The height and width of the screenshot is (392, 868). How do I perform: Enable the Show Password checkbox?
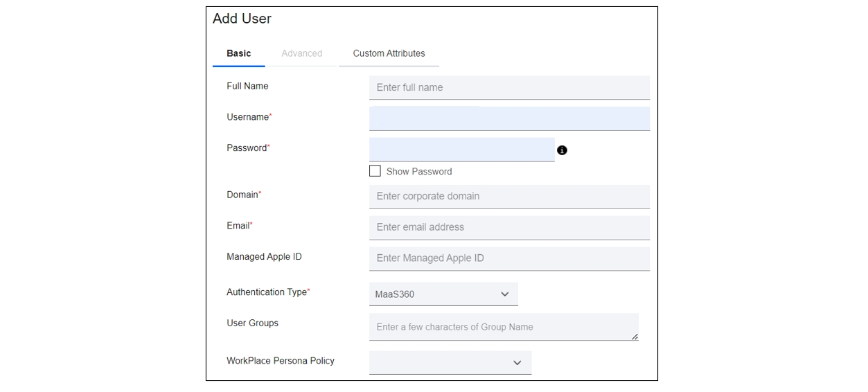coord(375,170)
